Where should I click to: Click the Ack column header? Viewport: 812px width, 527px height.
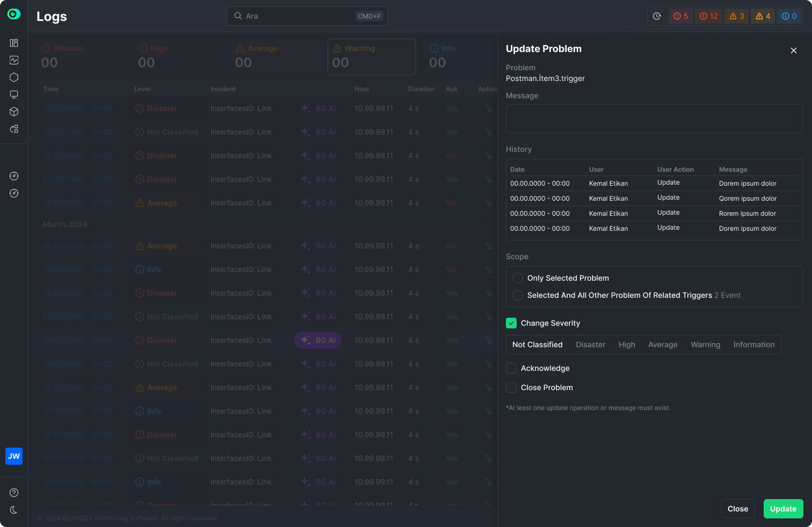coord(452,89)
